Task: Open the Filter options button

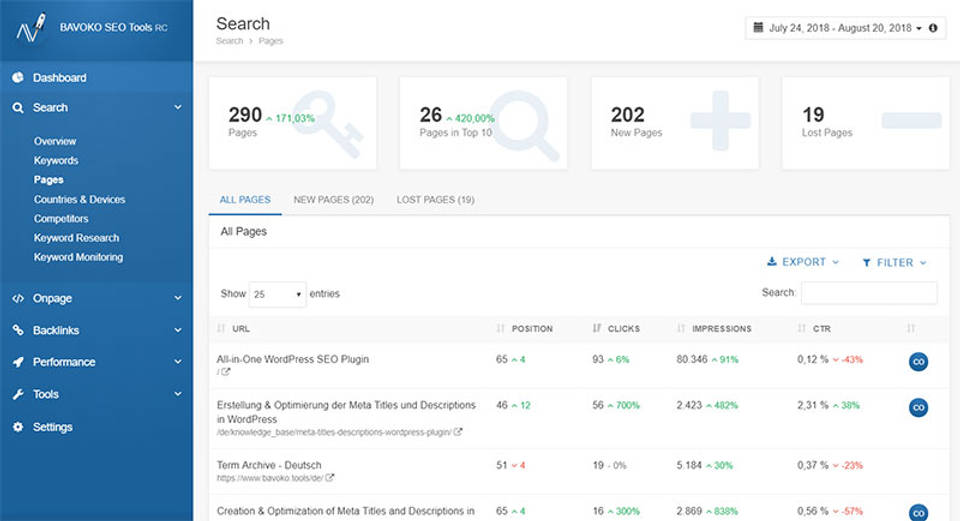Action: click(x=894, y=263)
